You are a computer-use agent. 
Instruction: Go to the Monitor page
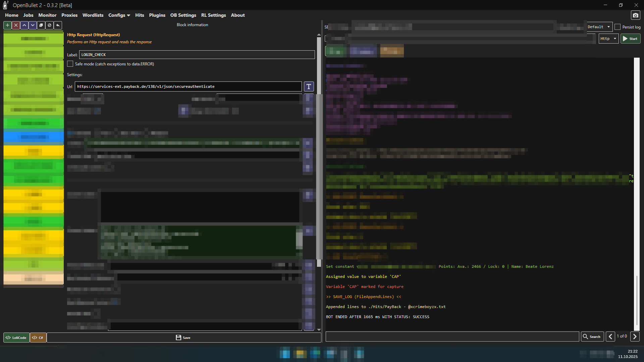click(47, 15)
